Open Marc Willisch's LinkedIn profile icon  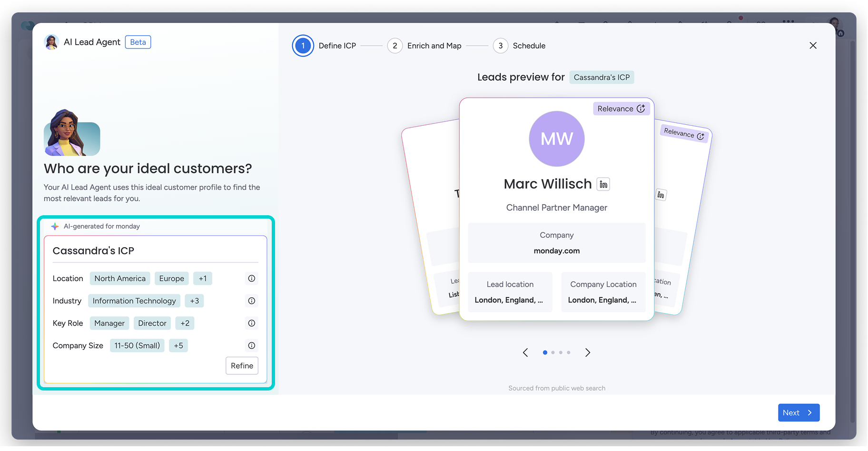pos(603,184)
